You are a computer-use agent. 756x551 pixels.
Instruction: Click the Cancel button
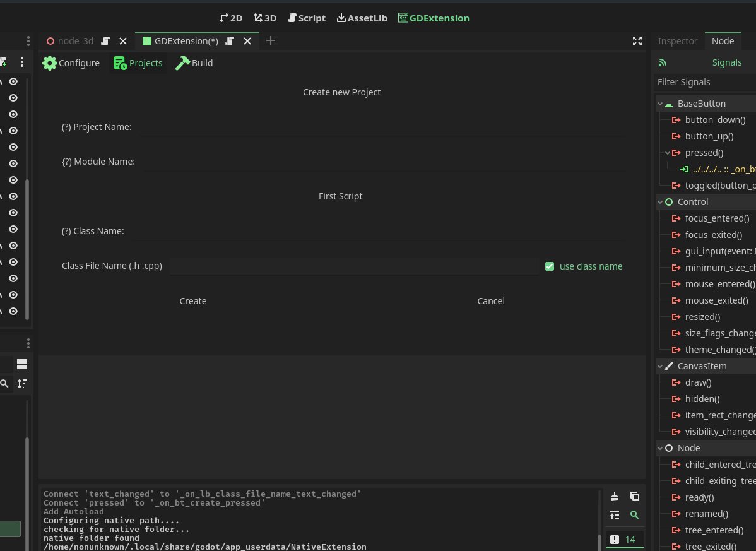[491, 301]
